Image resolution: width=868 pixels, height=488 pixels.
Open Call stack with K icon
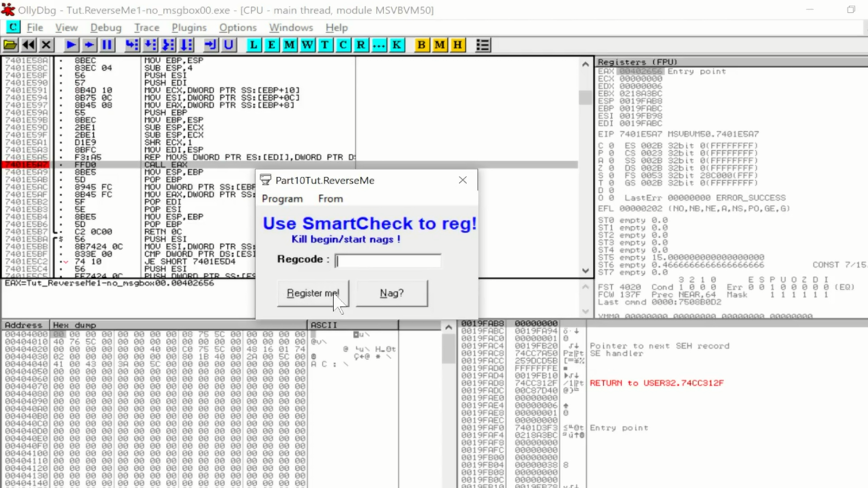click(396, 45)
